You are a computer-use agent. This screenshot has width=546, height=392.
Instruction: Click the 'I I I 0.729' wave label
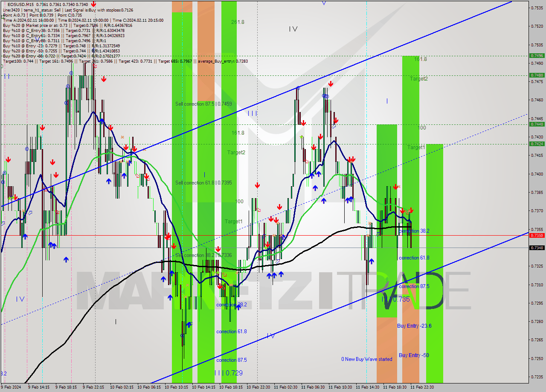[x=228, y=373]
